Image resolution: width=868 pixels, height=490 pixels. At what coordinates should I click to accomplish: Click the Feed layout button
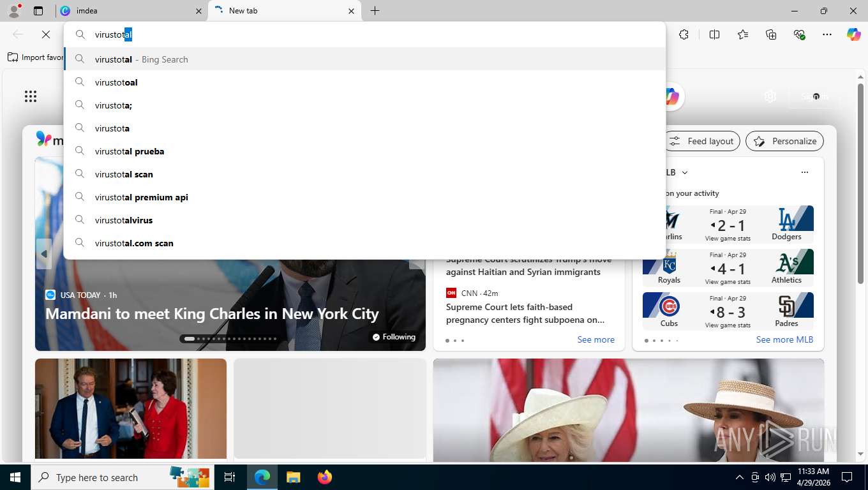702,141
